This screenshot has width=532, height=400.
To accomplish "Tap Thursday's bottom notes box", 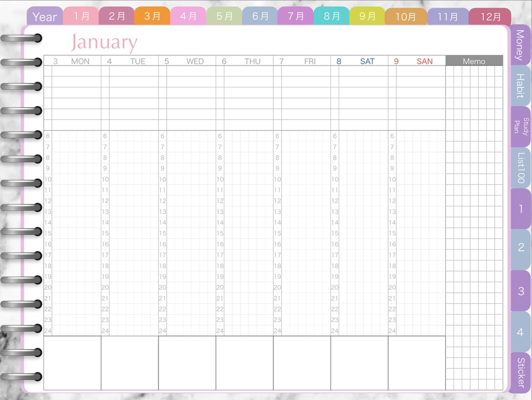I will [244, 363].
